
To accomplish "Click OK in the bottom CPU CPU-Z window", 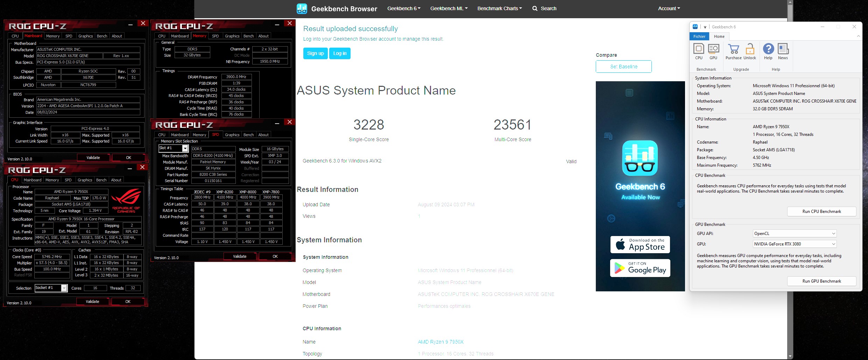I will (x=128, y=302).
